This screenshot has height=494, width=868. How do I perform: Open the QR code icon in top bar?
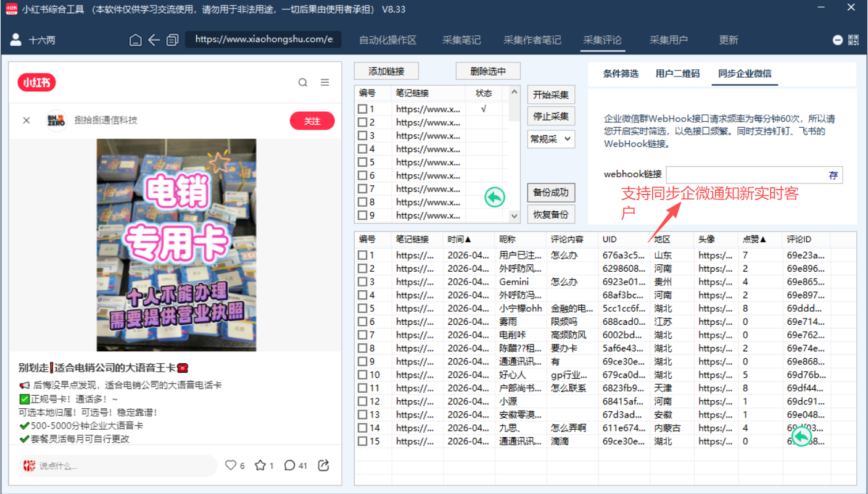tap(854, 40)
